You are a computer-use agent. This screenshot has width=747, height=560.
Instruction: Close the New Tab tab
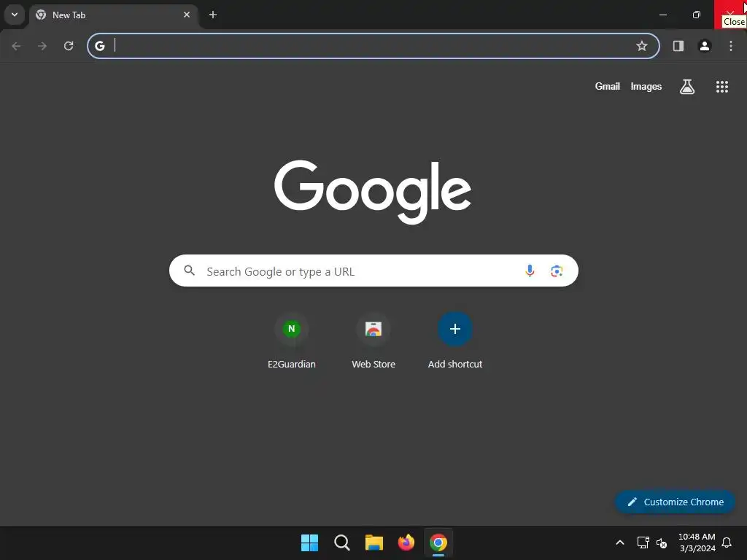tap(187, 15)
